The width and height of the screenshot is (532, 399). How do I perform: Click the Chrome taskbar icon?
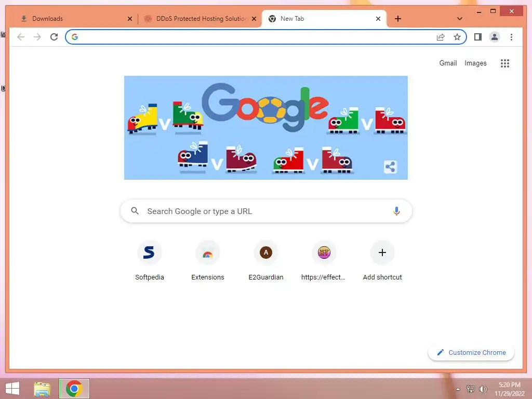(74, 389)
